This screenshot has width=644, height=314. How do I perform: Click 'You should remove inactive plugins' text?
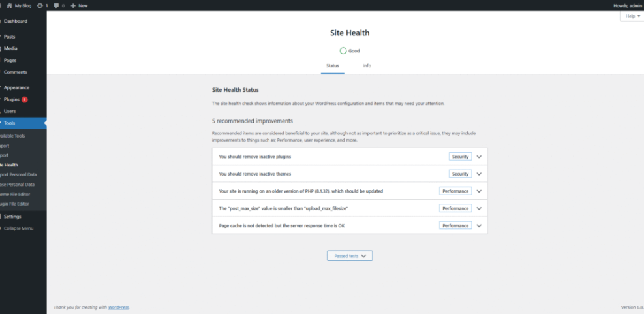[x=255, y=157]
